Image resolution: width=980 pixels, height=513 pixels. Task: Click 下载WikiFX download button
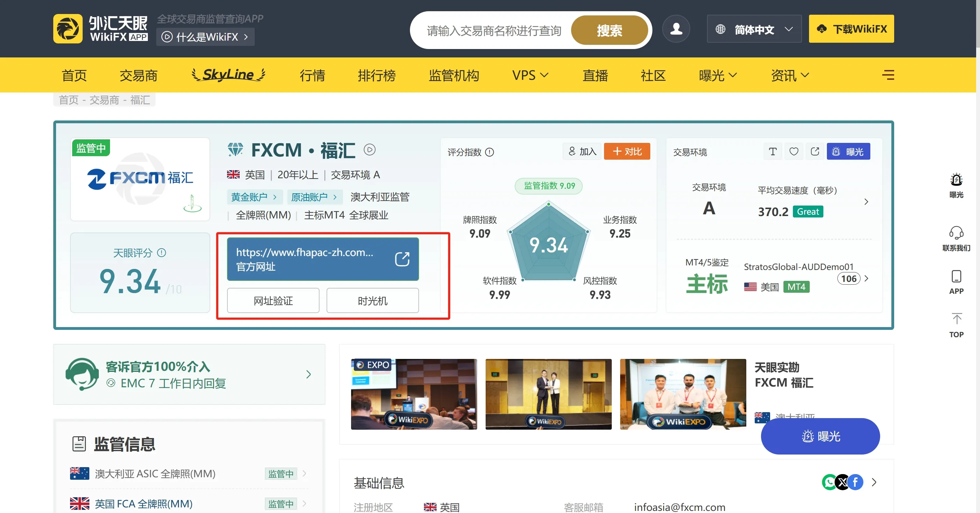pyautogui.click(x=851, y=29)
